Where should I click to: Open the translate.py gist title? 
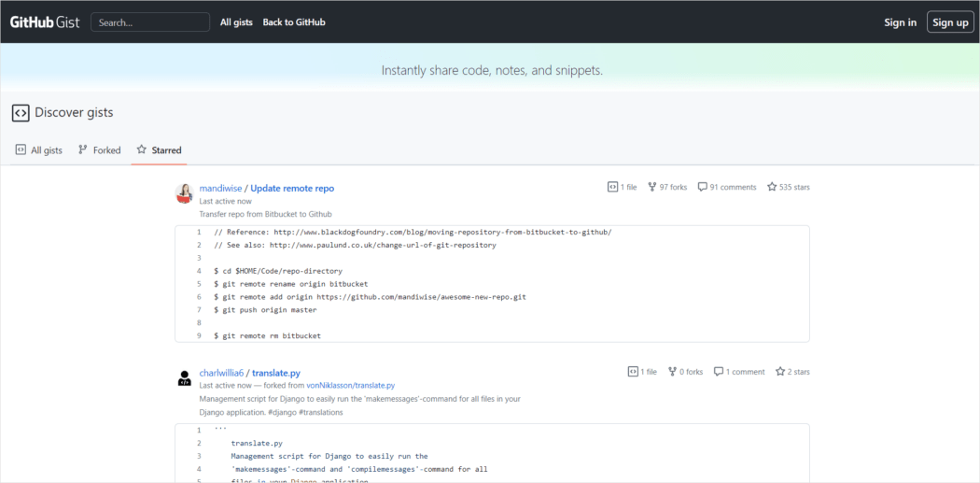[x=276, y=373]
